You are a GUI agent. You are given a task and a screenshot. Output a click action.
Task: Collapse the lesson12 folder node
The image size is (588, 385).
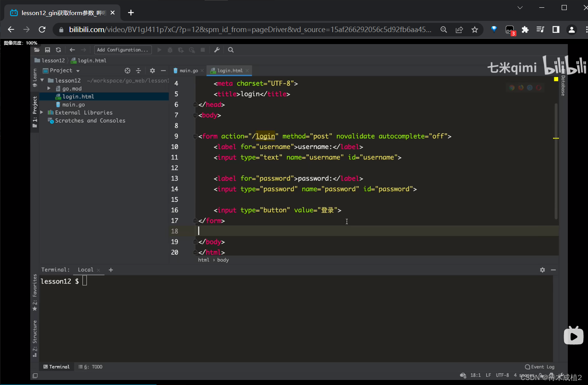tap(42, 80)
